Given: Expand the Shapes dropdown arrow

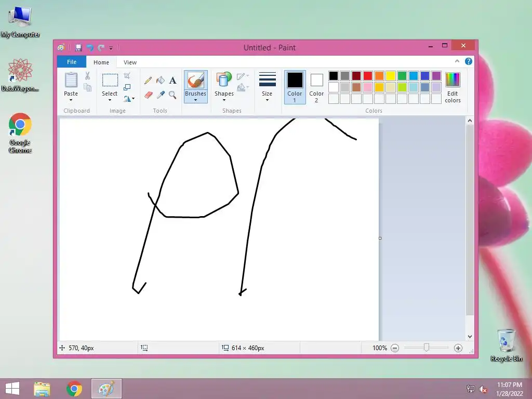Looking at the screenshot, I should click(x=224, y=100).
